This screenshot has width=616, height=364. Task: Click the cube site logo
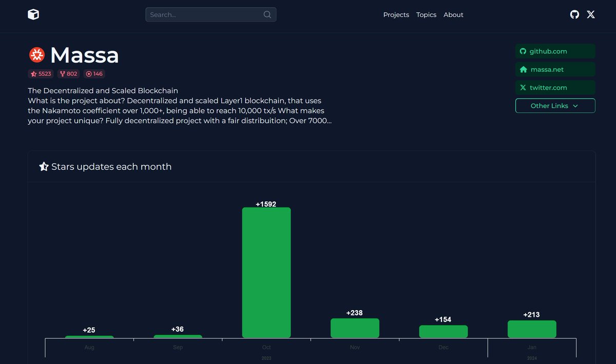(x=33, y=14)
